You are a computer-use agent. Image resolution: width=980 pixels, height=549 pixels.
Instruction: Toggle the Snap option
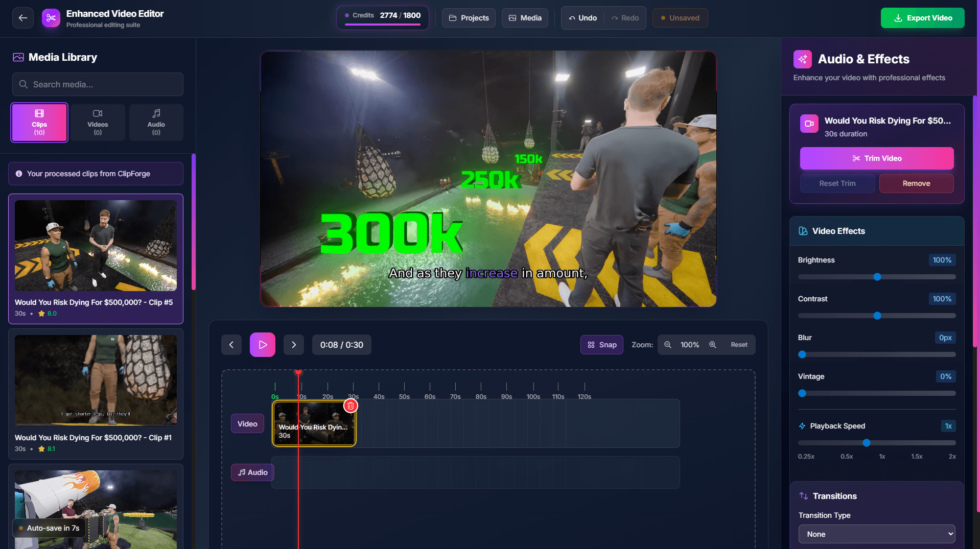pyautogui.click(x=601, y=344)
